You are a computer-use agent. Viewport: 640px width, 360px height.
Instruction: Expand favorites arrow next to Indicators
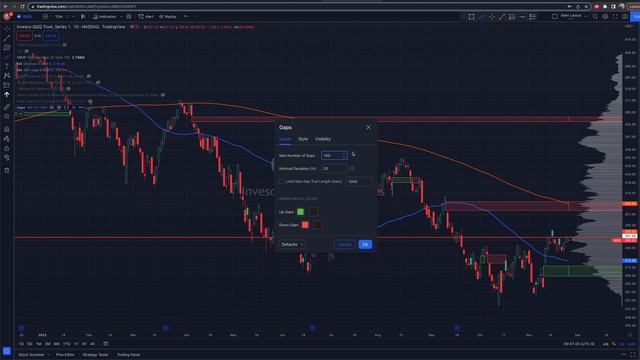pyautogui.click(x=121, y=17)
